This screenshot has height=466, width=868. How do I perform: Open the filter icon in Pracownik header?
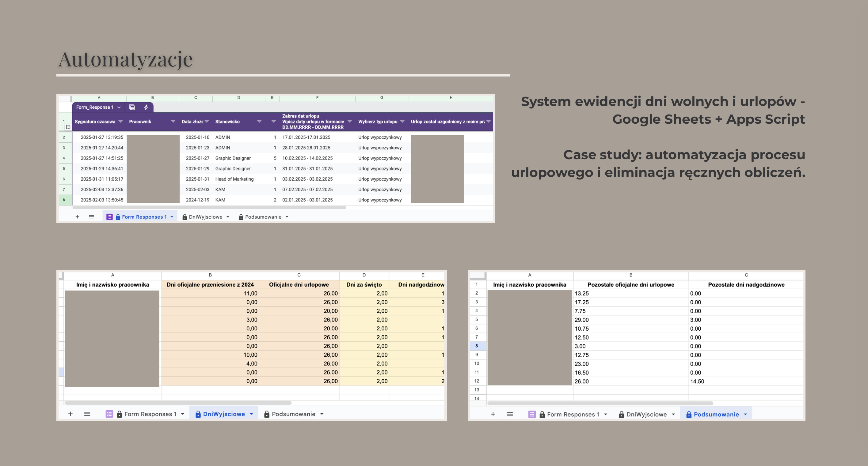tap(173, 122)
